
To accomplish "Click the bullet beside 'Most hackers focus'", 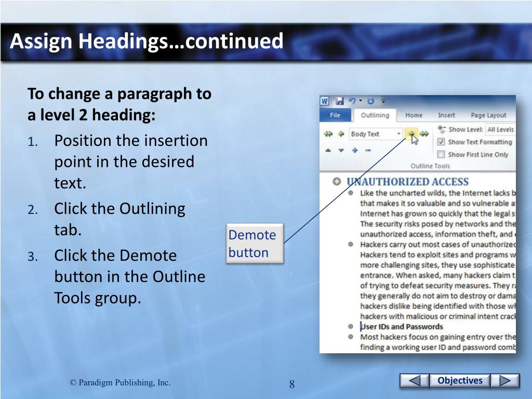I will (x=351, y=337).
